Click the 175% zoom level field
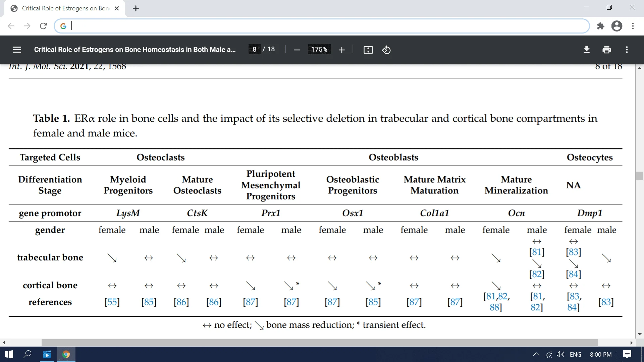The height and width of the screenshot is (362, 644). (x=319, y=49)
